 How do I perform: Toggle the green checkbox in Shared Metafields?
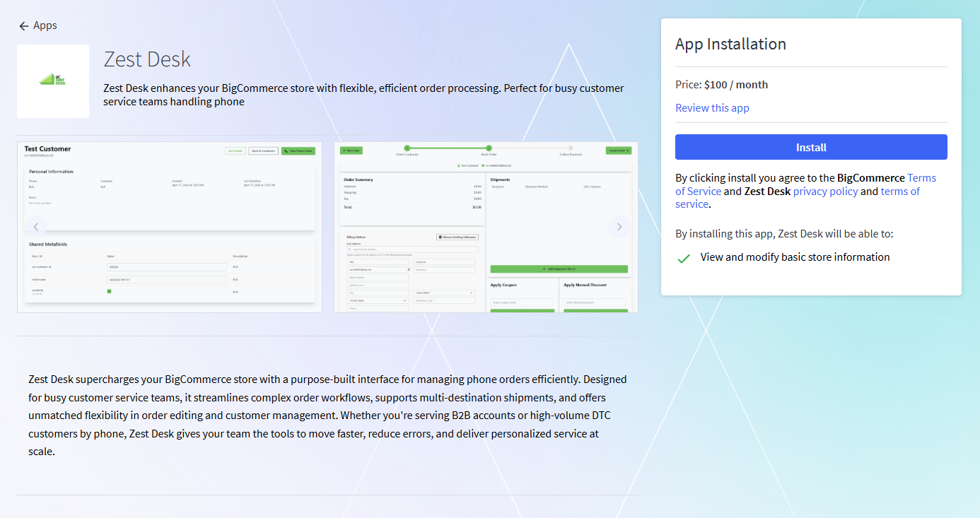(110, 291)
